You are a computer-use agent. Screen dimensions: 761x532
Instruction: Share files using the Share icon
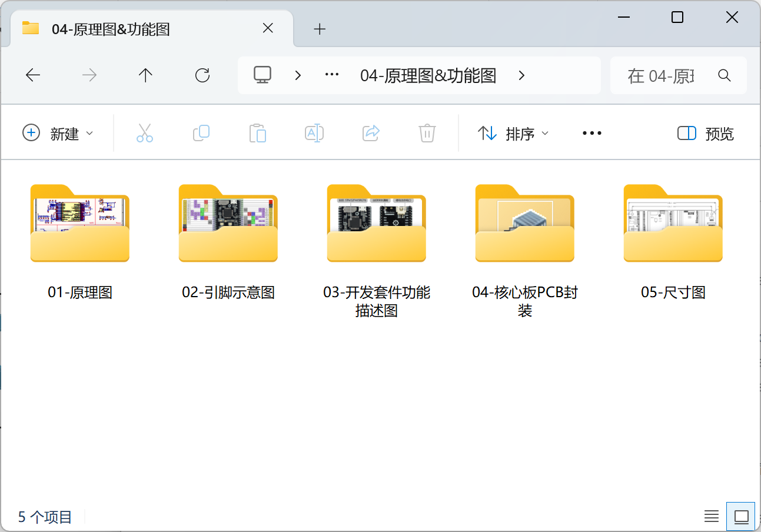pos(370,133)
